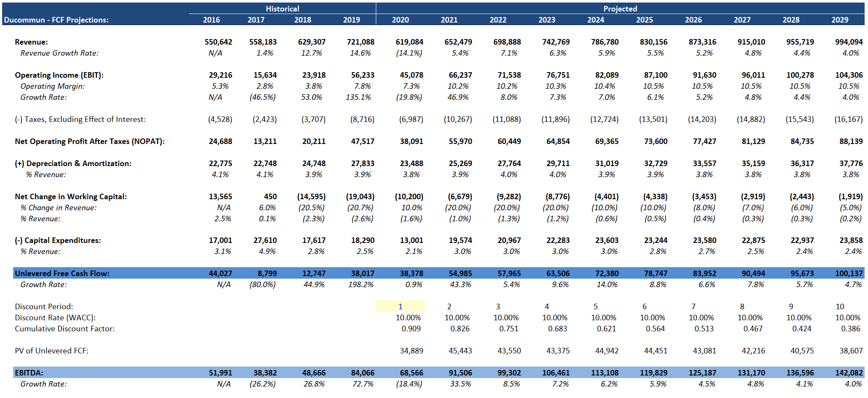This screenshot has height=398, width=868.
Task: Select 2020 NOPAT value 38,091
Action: 411,141
